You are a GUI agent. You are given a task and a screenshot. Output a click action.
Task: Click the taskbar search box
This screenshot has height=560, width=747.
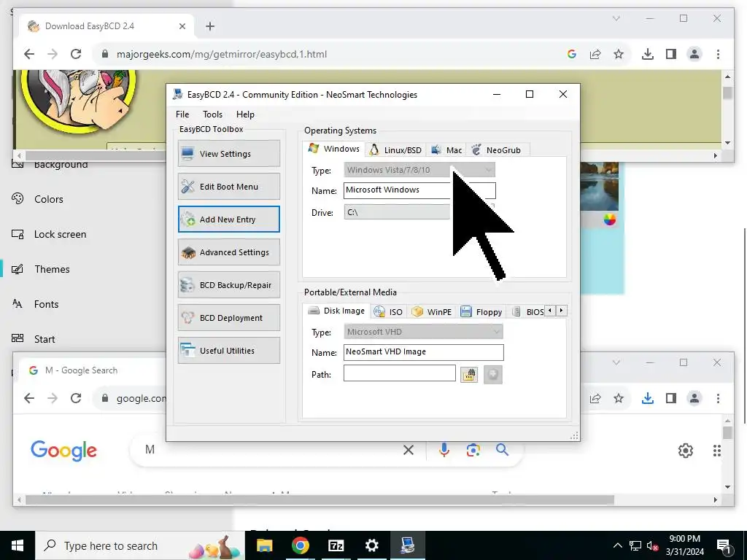(x=140, y=545)
